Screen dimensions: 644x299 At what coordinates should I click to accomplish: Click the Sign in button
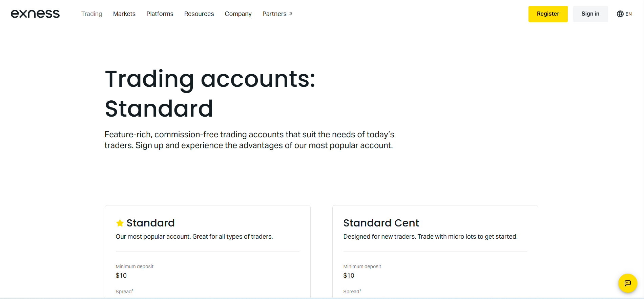(x=590, y=14)
